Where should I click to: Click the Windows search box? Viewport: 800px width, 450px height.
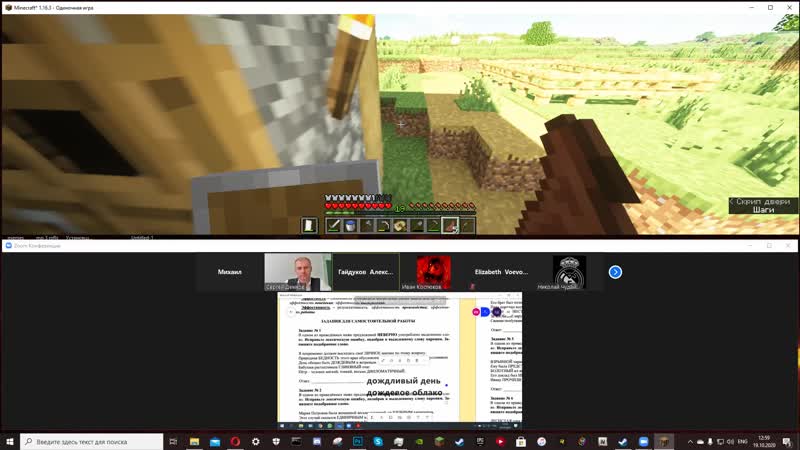point(92,441)
